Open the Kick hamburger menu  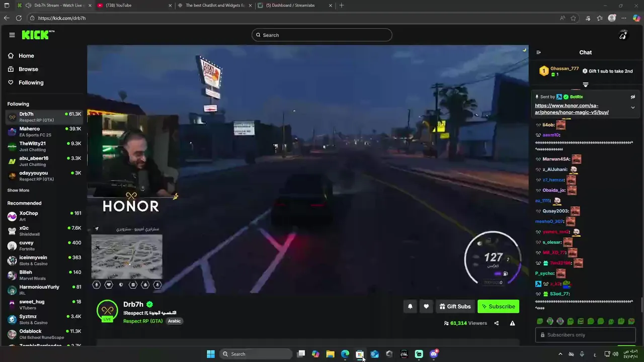point(12,35)
